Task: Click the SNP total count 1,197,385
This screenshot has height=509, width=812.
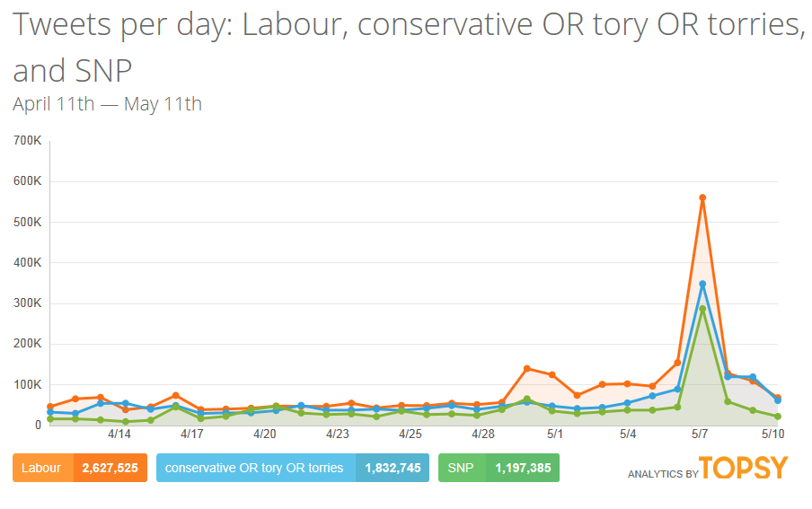Action: [x=522, y=468]
